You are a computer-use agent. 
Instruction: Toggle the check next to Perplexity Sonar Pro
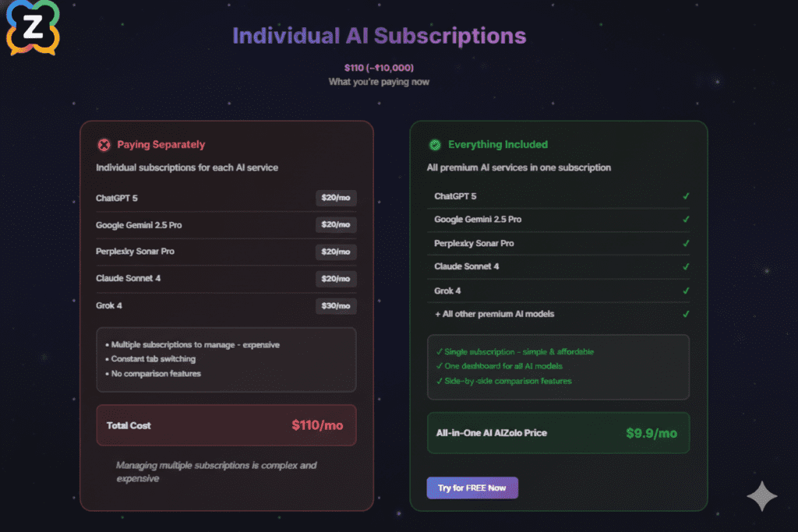click(686, 243)
